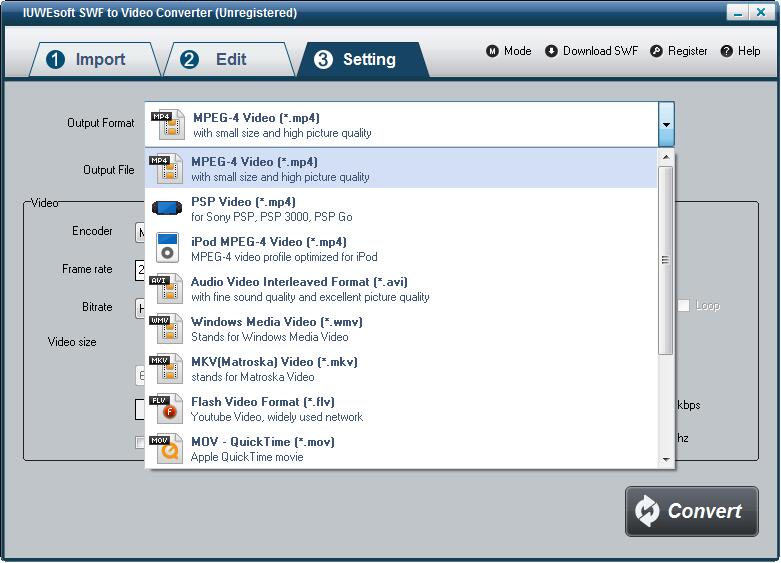Click the MP4 icon of the highlighted MPEG-4 Video list entry
Screen dimensions: 781x563
click(x=166, y=169)
